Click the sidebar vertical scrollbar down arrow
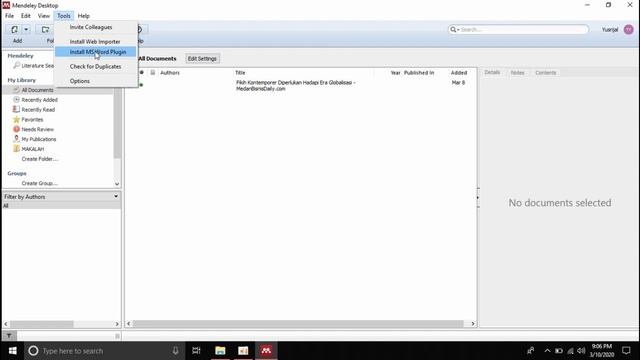Image resolution: width=640 pixels, height=360 pixels. pyautogui.click(x=117, y=184)
